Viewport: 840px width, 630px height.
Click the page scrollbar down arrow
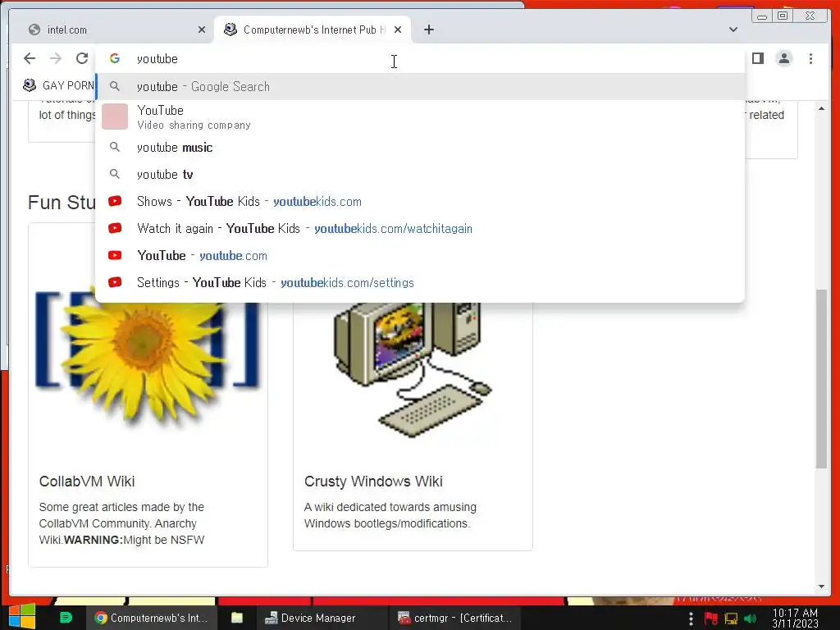tap(821, 587)
